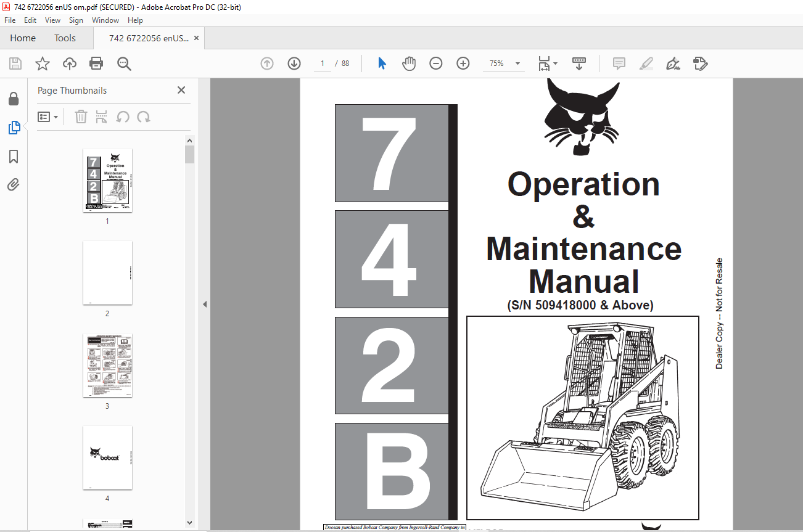Open the Sign menu
803x532 pixels.
coord(76,20)
